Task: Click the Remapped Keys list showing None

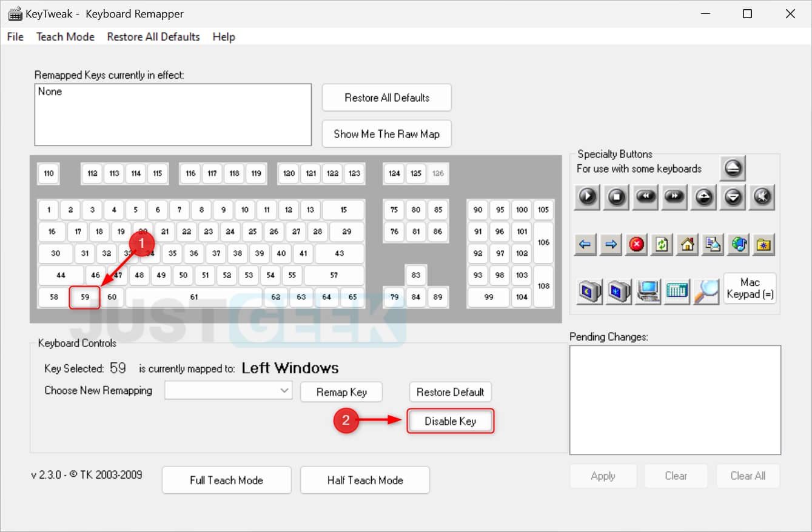Action: point(173,115)
